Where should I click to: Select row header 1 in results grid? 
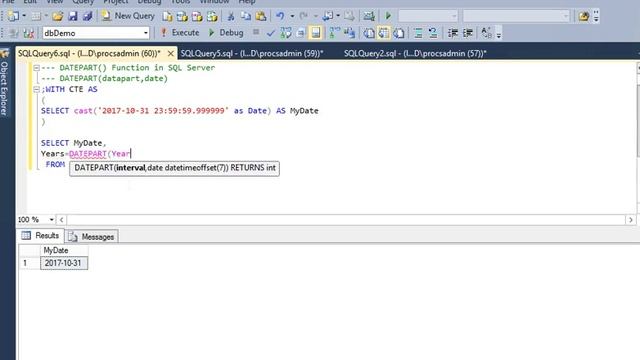point(29,263)
